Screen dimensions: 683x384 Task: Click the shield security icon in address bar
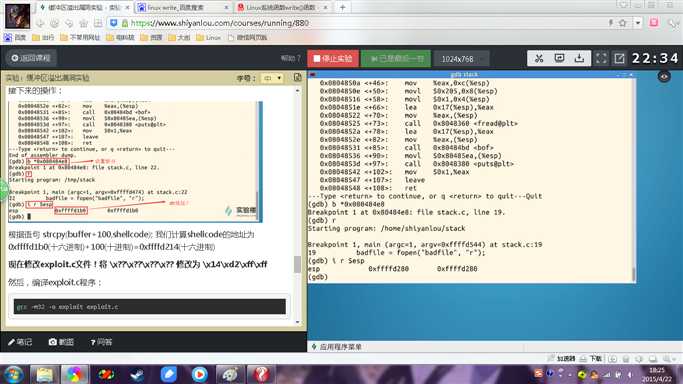(114, 23)
